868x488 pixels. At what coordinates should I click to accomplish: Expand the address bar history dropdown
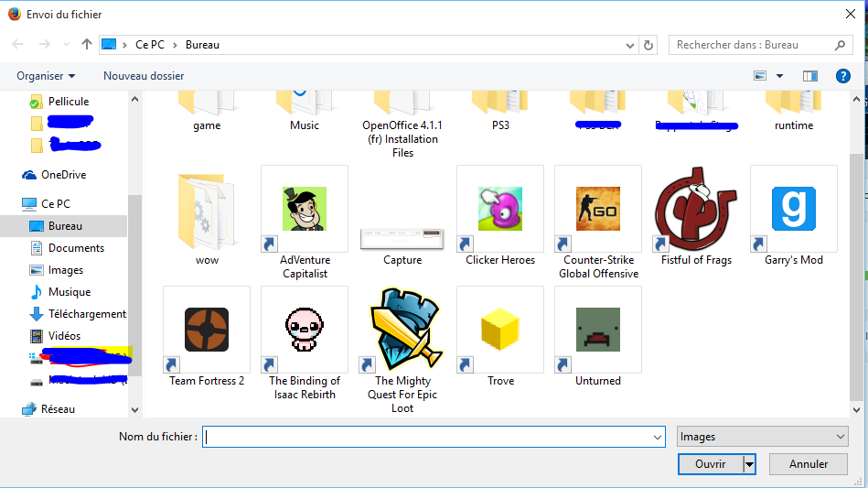[x=630, y=46]
